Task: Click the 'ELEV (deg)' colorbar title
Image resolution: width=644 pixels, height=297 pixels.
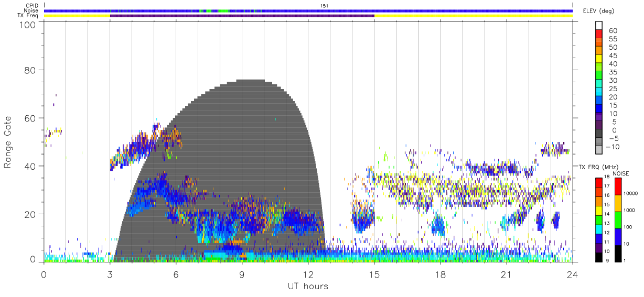Action: 598,11
